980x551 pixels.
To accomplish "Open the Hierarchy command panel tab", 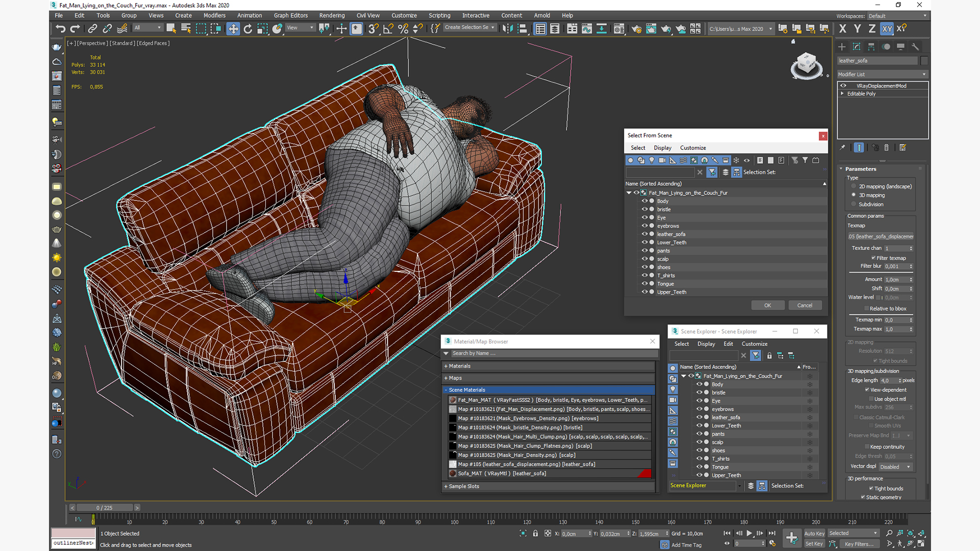I will coord(871,46).
